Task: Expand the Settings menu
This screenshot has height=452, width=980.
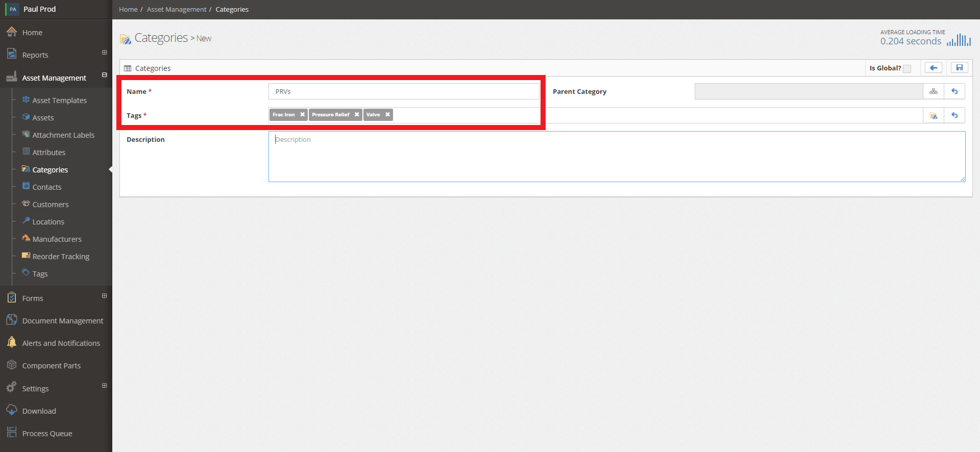Action: point(104,386)
